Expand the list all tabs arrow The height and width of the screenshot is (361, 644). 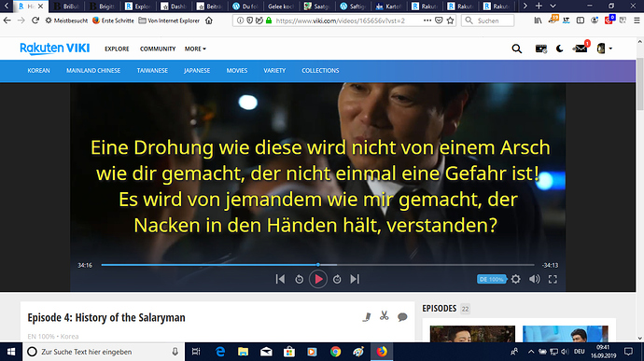553,6
